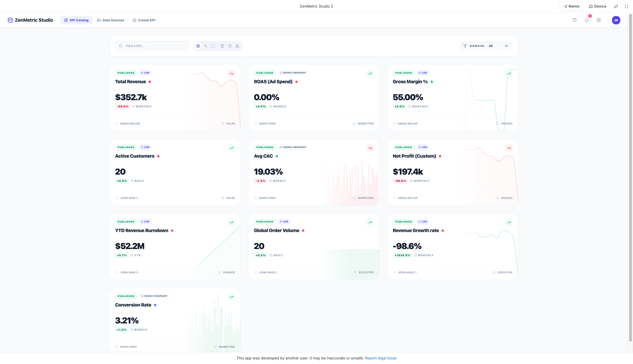
Task: Toggle the fullscreen frame view icon
Action: pyautogui.click(x=213, y=46)
